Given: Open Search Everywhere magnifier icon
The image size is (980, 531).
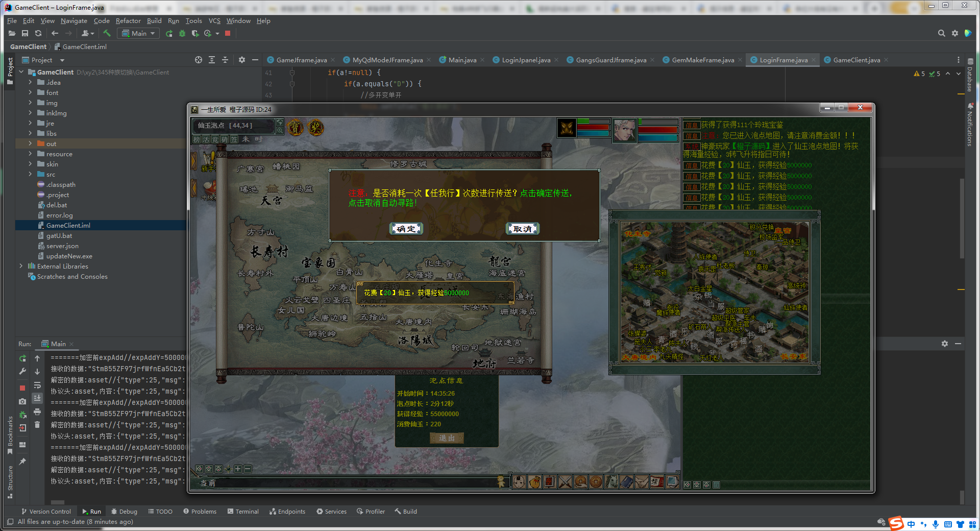Looking at the screenshot, I should (941, 33).
